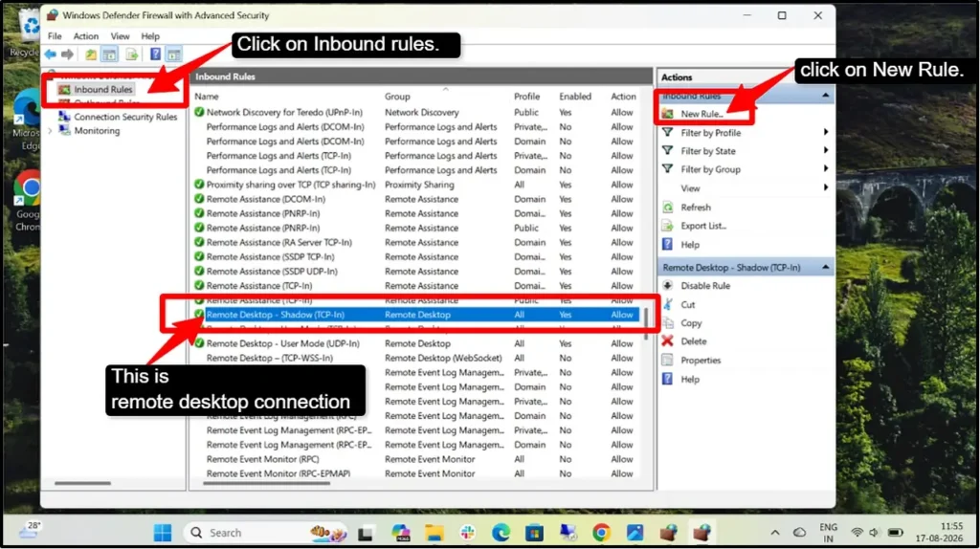The image size is (980, 549).
Task: Click the Cut action
Action: click(x=687, y=305)
